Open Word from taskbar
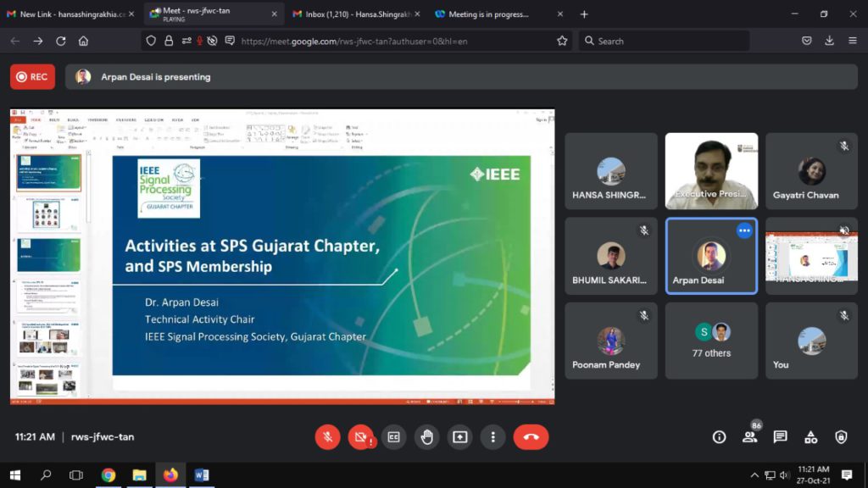Viewport: 868px width, 488px height. [x=202, y=474]
